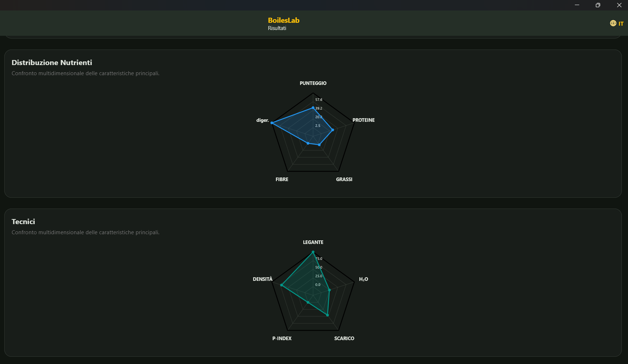Click the LEGANTE data point on chart
Viewport: 628px width, 364px height.
[313, 252]
